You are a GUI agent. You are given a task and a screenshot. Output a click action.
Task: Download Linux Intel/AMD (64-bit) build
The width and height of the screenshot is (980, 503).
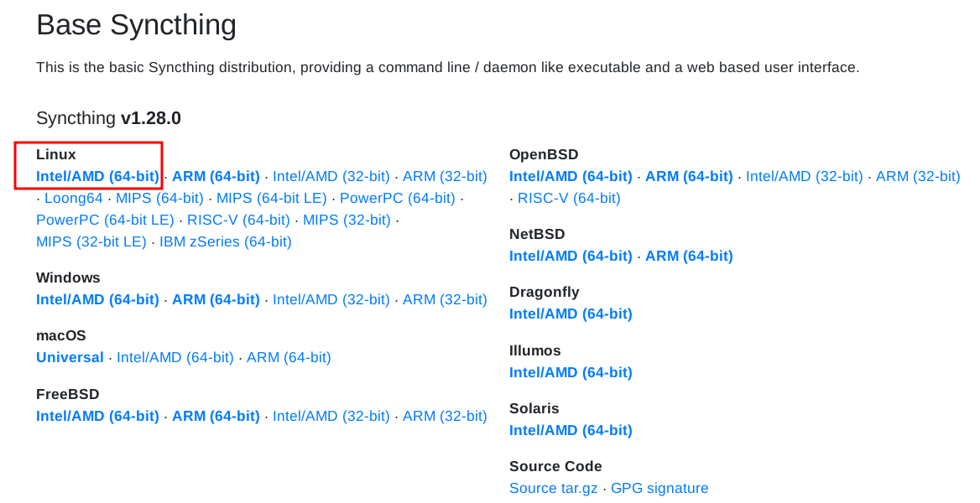pos(97,176)
